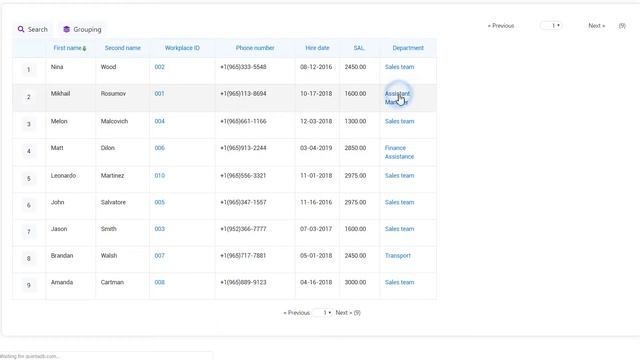The width and height of the screenshot is (640, 360).
Task: Select row number 9 cell
Action: (29, 285)
